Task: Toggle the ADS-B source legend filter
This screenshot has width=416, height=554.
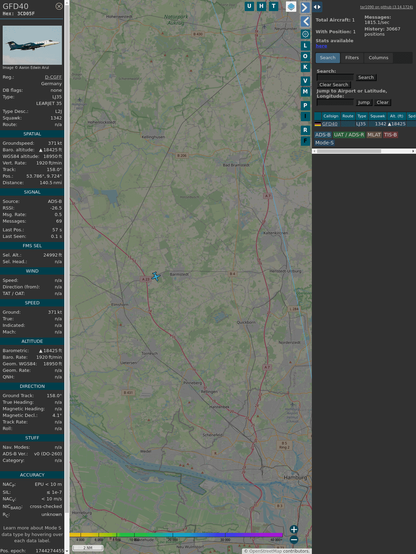Action: [x=323, y=135]
